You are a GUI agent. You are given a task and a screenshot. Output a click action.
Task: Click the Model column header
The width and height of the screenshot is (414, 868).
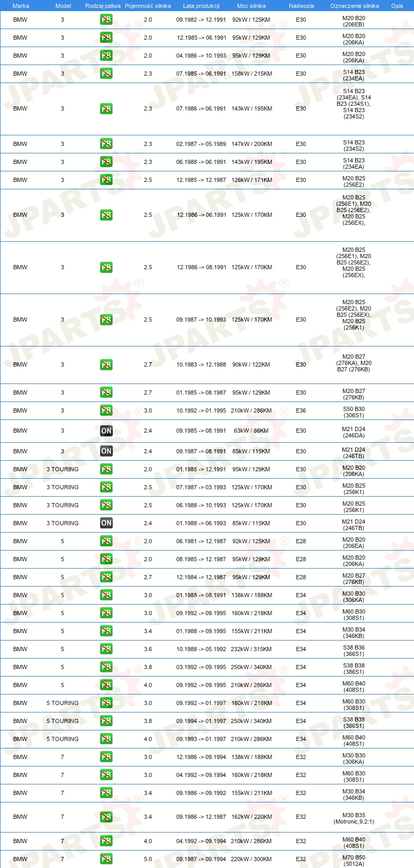(x=63, y=6)
